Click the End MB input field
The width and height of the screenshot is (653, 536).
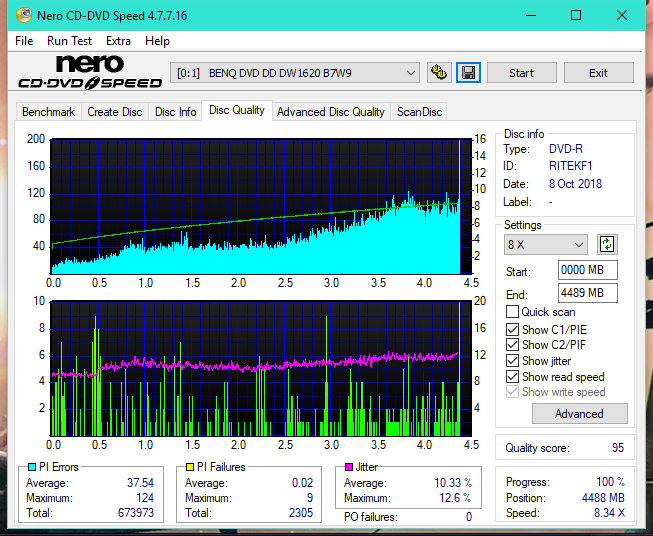pos(588,293)
